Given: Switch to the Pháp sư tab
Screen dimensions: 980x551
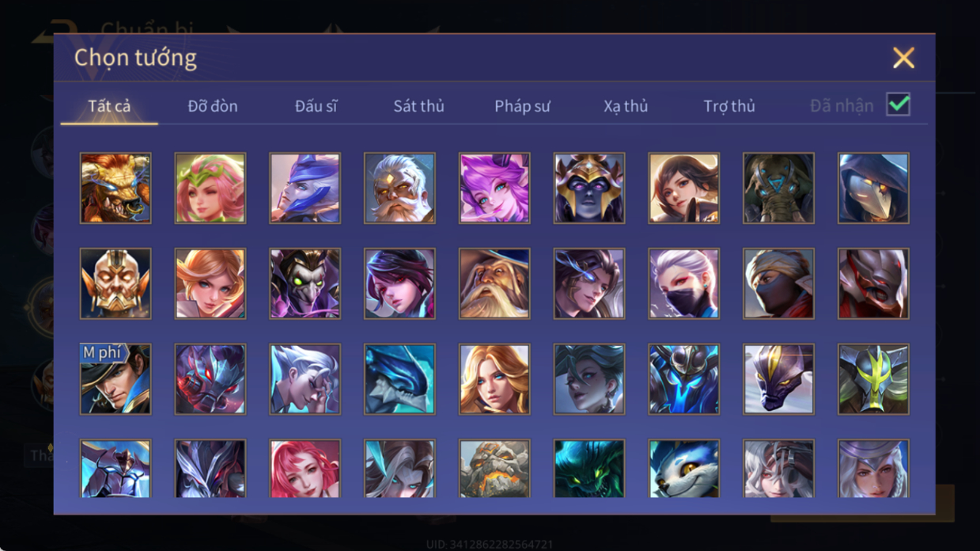Looking at the screenshot, I should click(522, 106).
